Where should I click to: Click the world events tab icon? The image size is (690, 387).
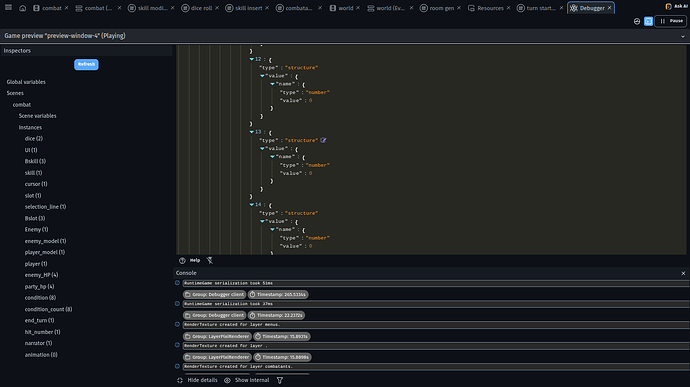[371, 8]
